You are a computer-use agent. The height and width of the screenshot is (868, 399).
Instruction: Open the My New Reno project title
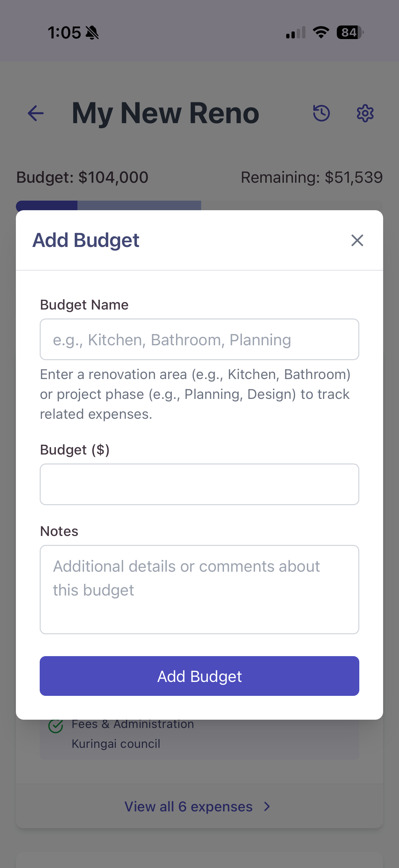[164, 113]
